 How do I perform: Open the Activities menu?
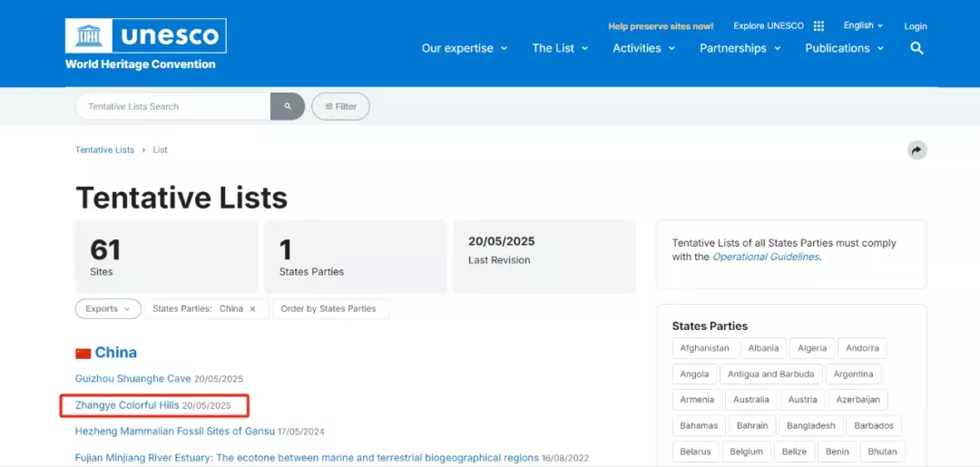(643, 48)
